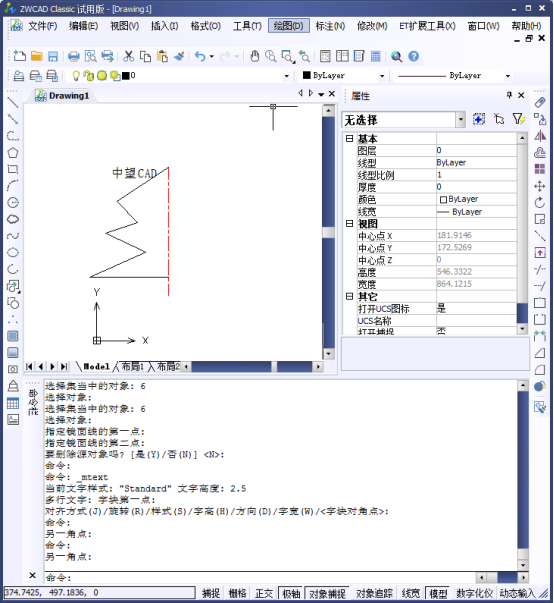Open the 标注(N) menu
The image size is (554, 603).
(x=330, y=26)
